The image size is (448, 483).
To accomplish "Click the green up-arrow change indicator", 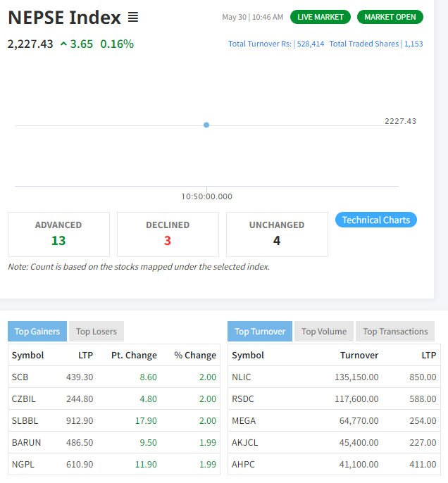I will tap(63, 44).
